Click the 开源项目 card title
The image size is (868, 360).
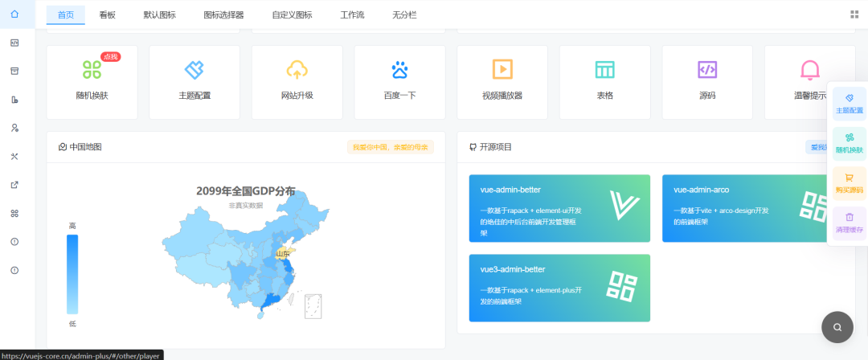pyautogui.click(x=496, y=147)
